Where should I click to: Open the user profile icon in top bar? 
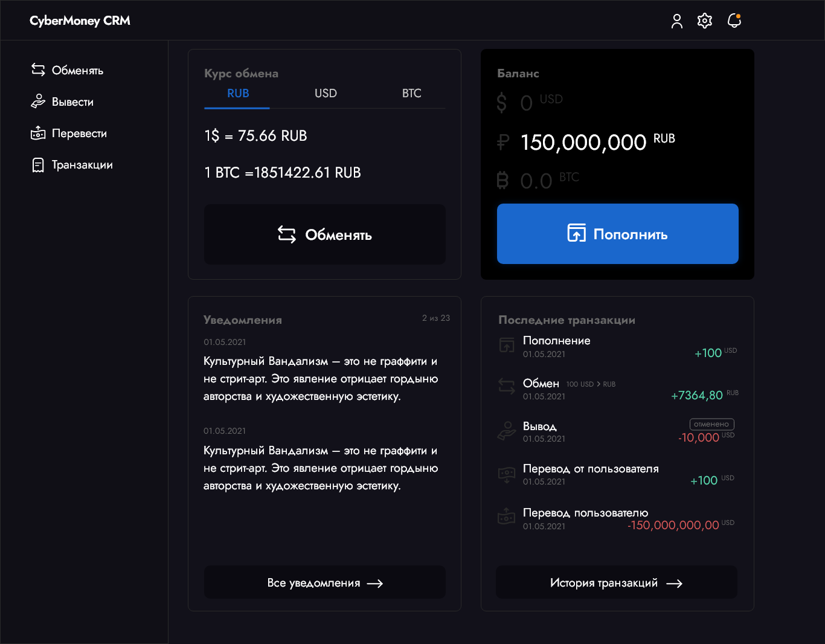(x=676, y=20)
